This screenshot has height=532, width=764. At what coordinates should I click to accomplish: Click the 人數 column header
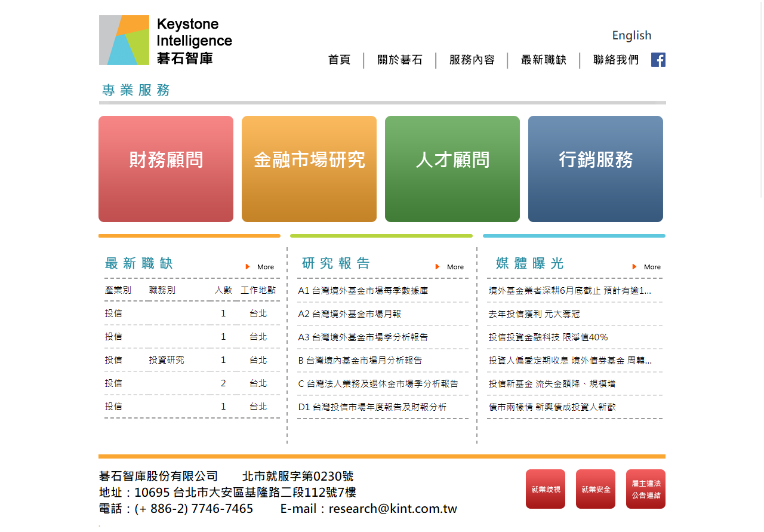(x=223, y=290)
